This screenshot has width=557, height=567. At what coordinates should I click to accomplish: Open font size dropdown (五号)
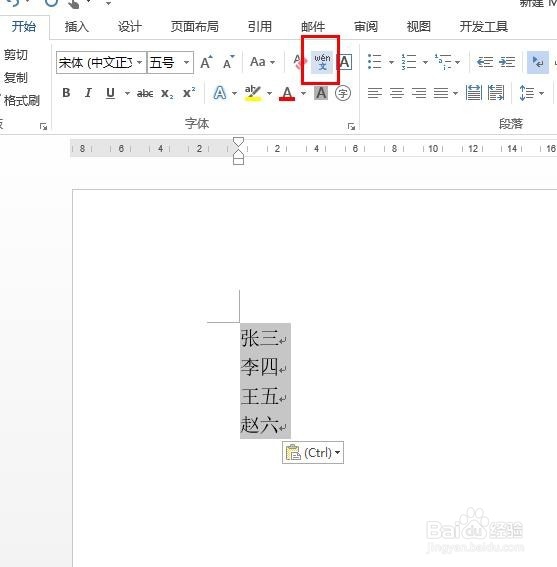click(186, 62)
